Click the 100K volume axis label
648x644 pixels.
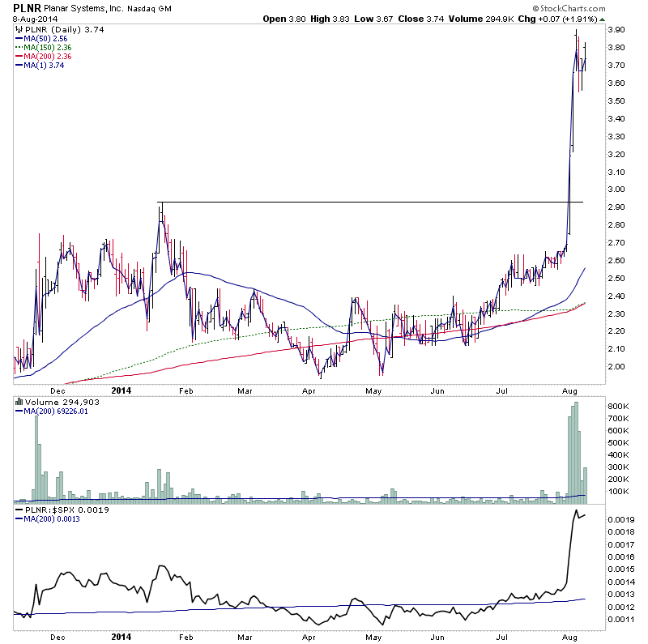click(618, 492)
